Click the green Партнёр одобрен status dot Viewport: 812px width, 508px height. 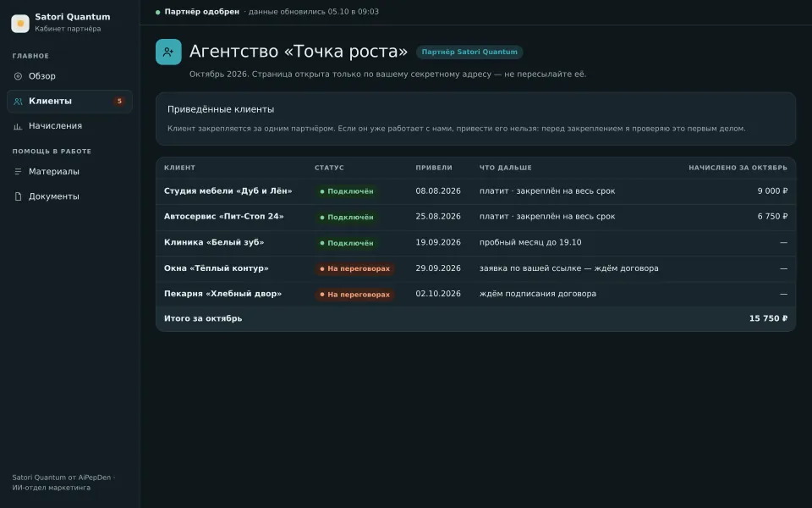point(158,12)
